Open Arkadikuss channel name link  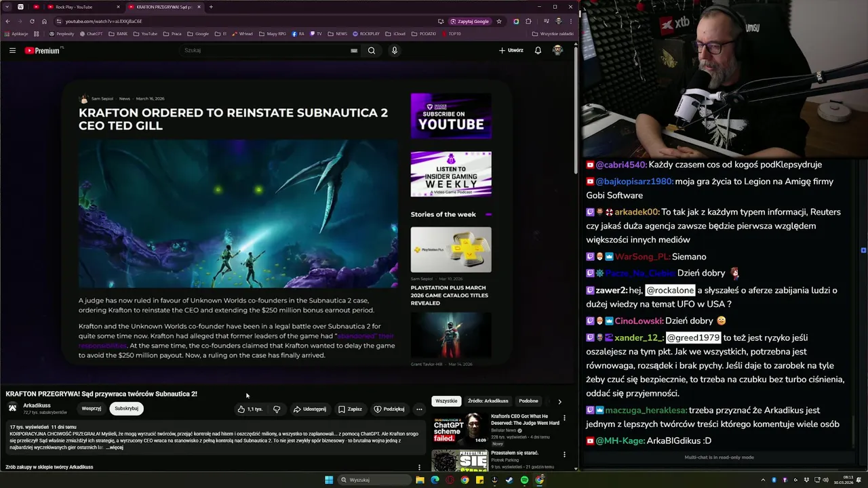click(37, 405)
